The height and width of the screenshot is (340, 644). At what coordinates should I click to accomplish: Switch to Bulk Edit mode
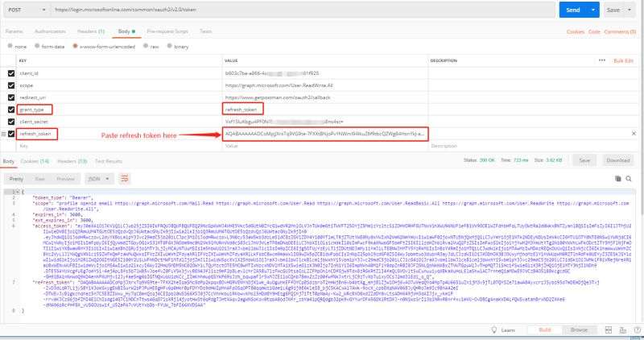(x=623, y=61)
